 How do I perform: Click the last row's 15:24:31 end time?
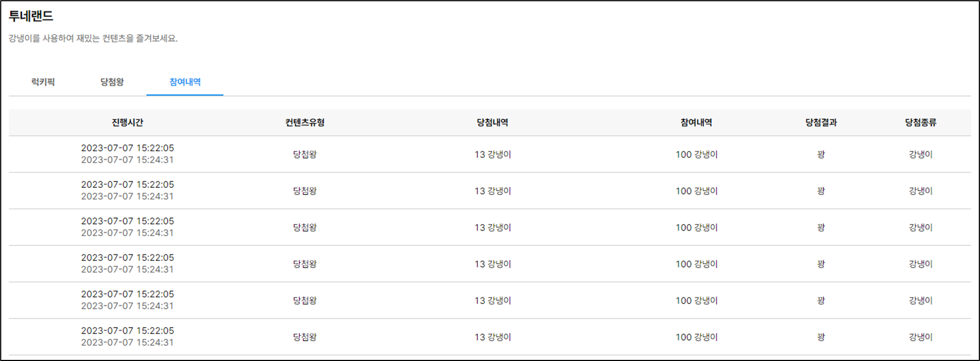pos(127,343)
